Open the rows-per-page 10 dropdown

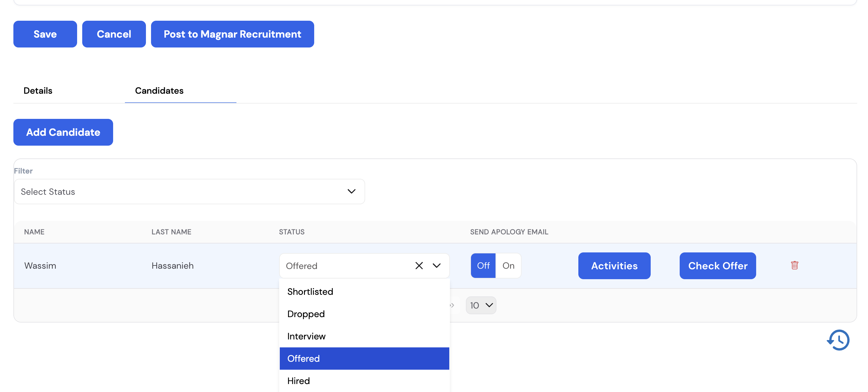481,305
